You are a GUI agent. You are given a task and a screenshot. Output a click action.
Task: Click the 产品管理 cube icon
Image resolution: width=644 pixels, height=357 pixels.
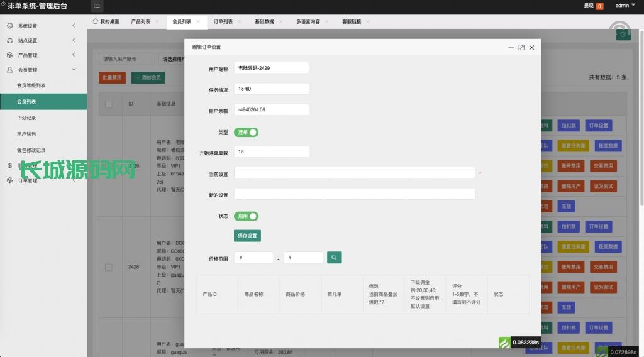(10, 55)
